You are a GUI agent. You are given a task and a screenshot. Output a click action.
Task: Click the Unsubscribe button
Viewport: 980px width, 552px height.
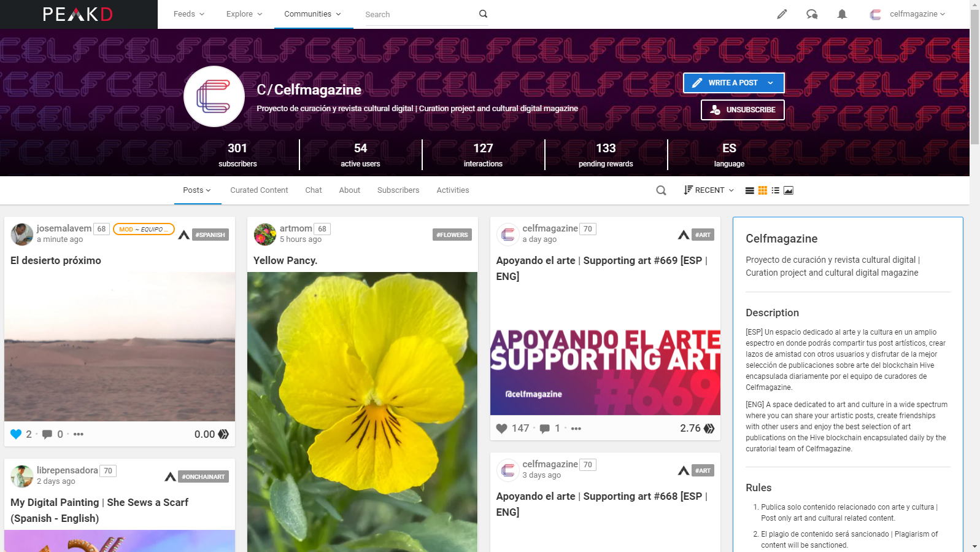pyautogui.click(x=743, y=110)
